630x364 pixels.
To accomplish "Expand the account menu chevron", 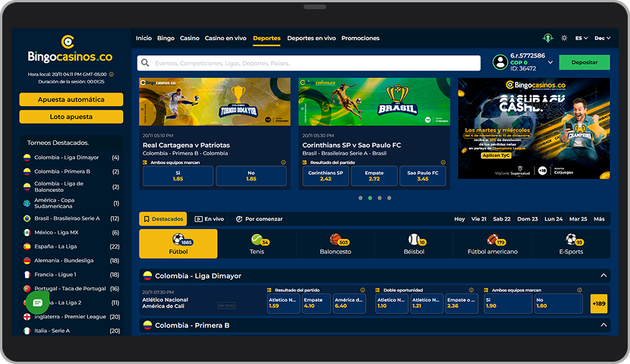I will (550, 62).
